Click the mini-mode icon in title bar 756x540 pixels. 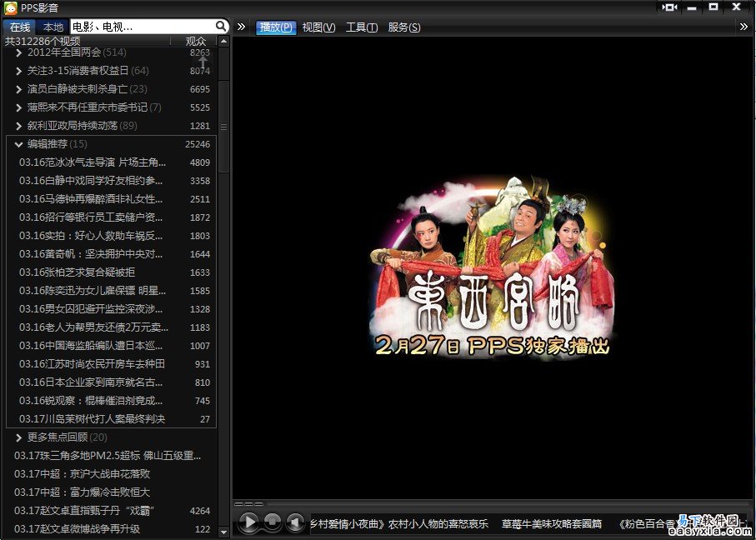point(669,7)
